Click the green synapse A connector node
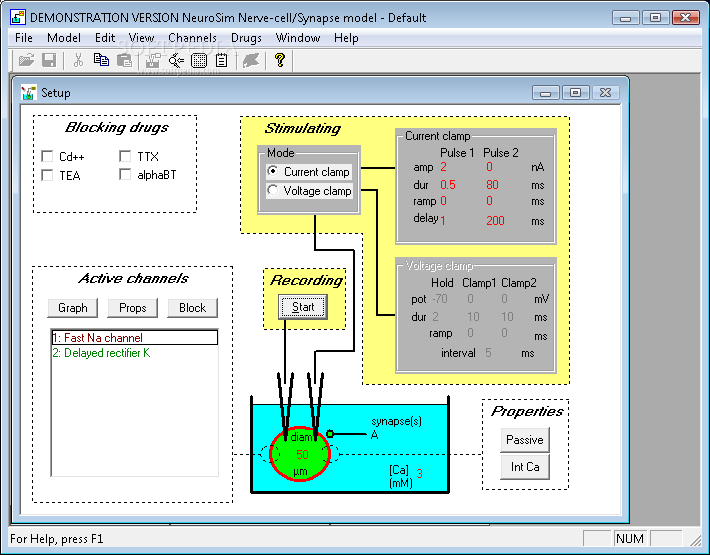 pyautogui.click(x=330, y=434)
